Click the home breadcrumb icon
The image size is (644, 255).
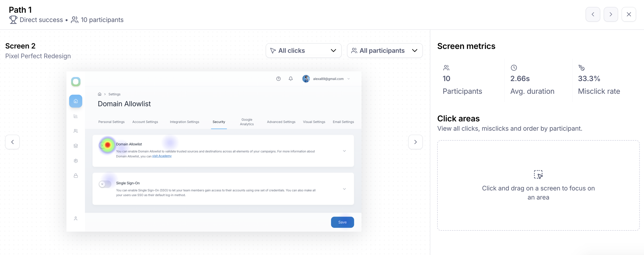(x=100, y=94)
